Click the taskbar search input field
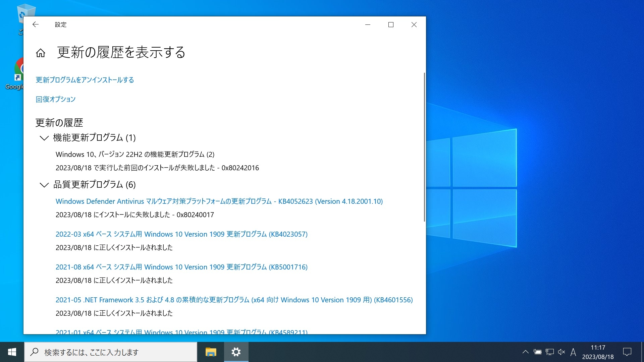 pyautogui.click(x=111, y=352)
